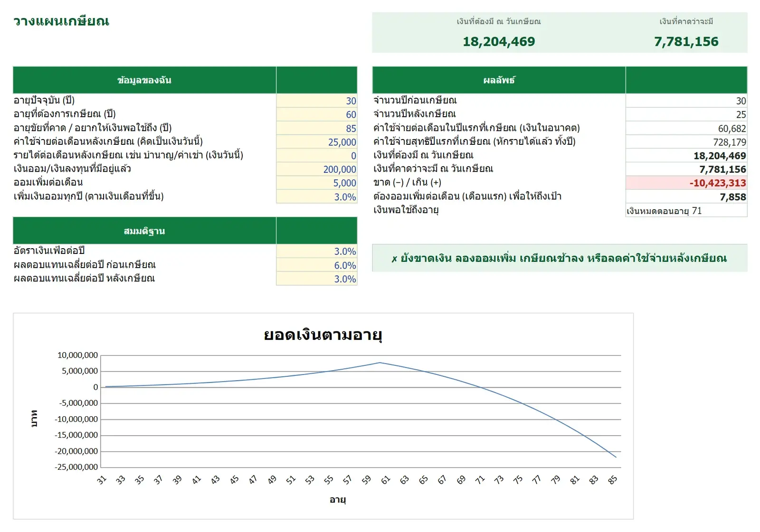Select 7,781,156 in the ผลลัพธ์ table row
The width and height of the screenshot is (760, 532).
pyautogui.click(x=686, y=169)
